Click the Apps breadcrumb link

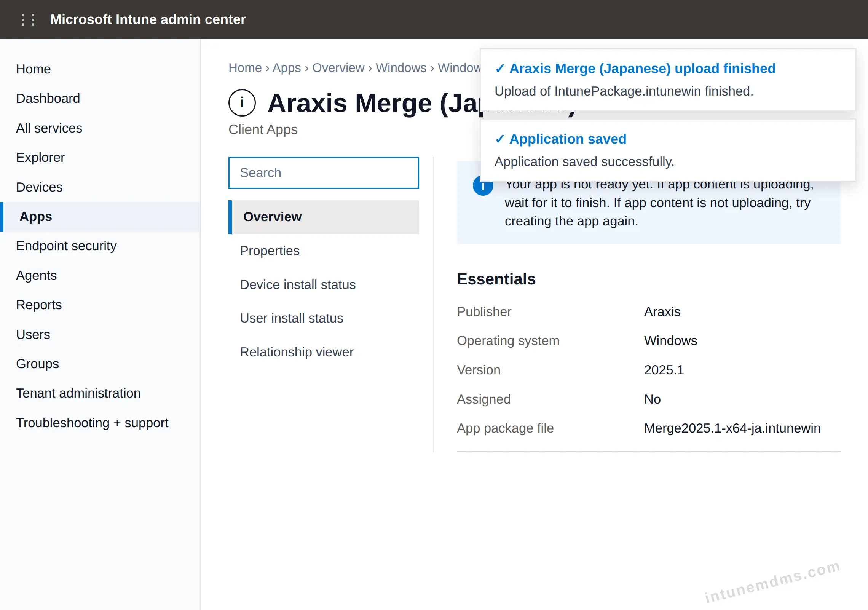(287, 68)
